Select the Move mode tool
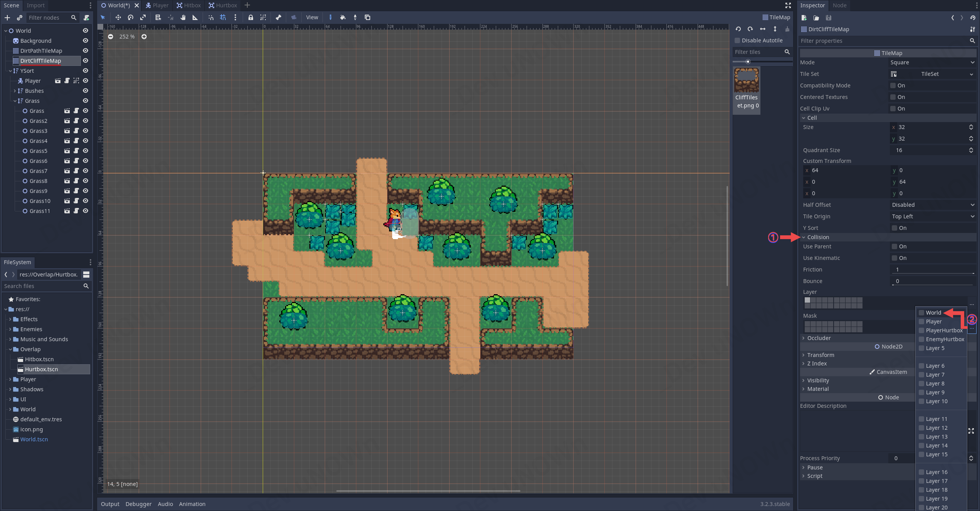Viewport: 980px width, 511px height. (118, 17)
